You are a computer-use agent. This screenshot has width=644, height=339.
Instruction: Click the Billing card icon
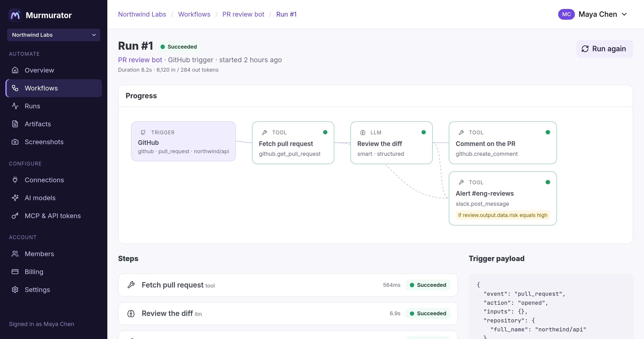[15, 272]
